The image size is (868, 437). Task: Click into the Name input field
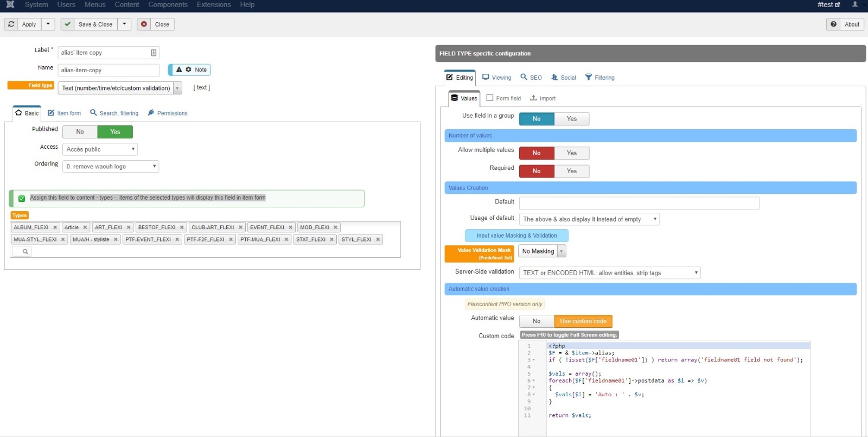point(108,70)
